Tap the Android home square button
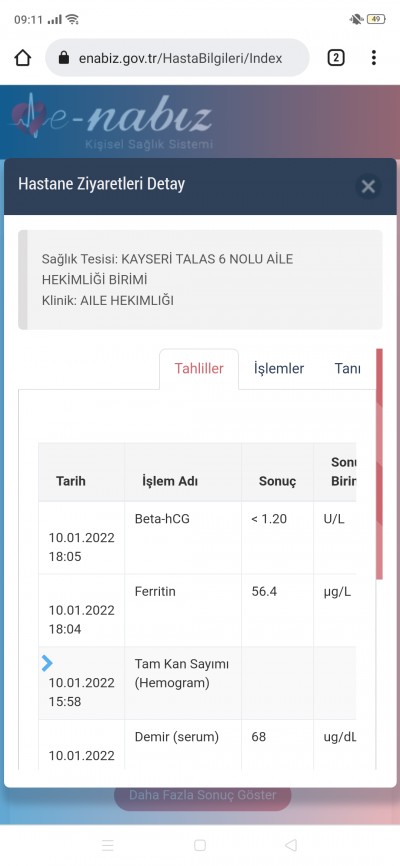 point(200,845)
